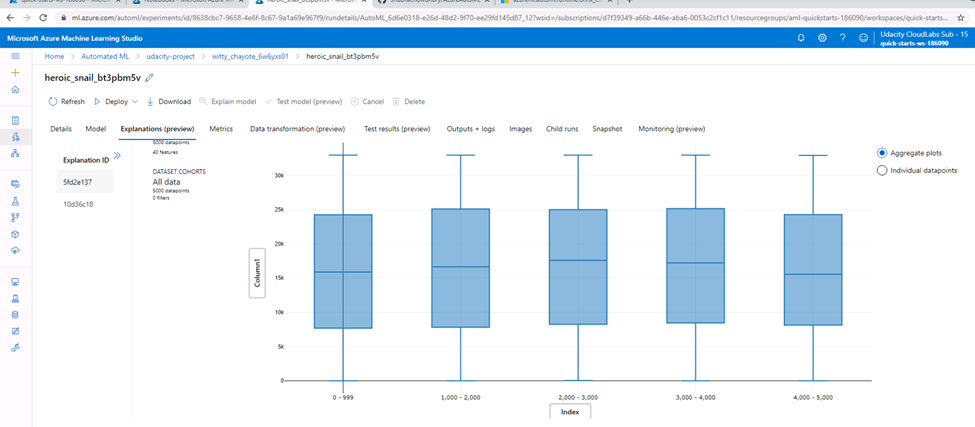Open Automated ML from the sidebar
The image size is (975, 427).
[16, 137]
